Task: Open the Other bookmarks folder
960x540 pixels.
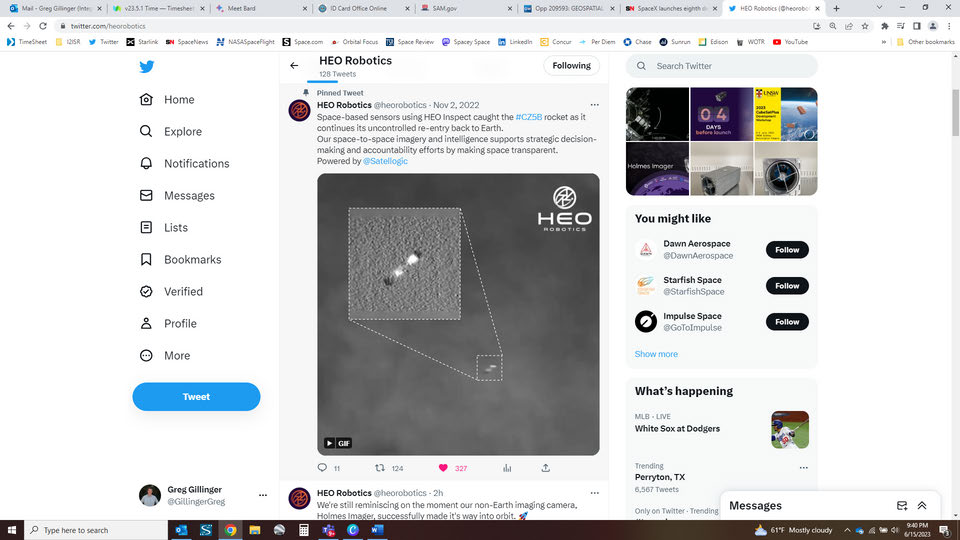Action: (x=925, y=42)
